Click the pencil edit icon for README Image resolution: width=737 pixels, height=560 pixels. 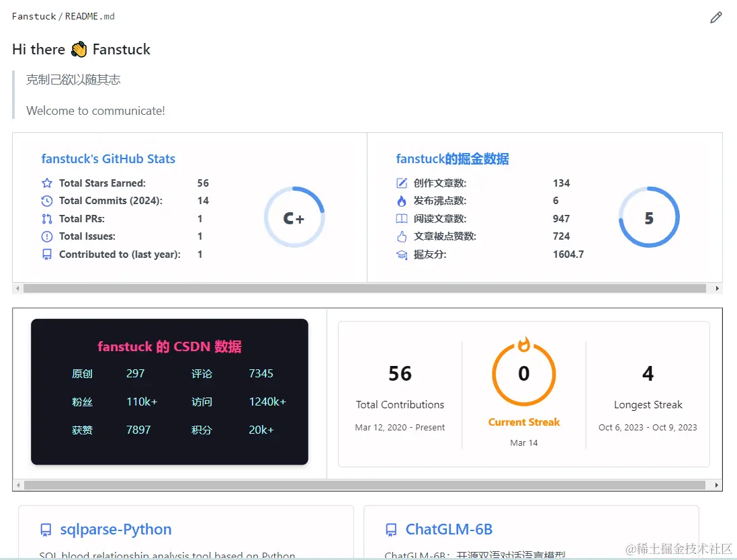pos(716,18)
